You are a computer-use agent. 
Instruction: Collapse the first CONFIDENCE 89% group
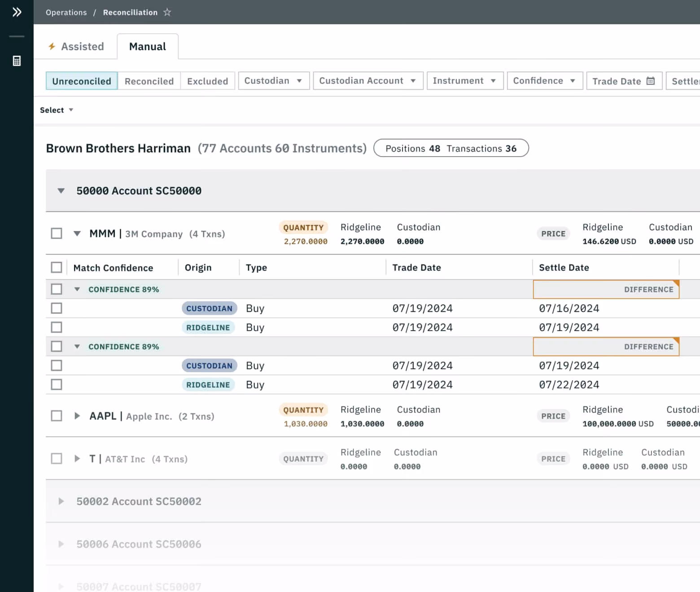[77, 289]
